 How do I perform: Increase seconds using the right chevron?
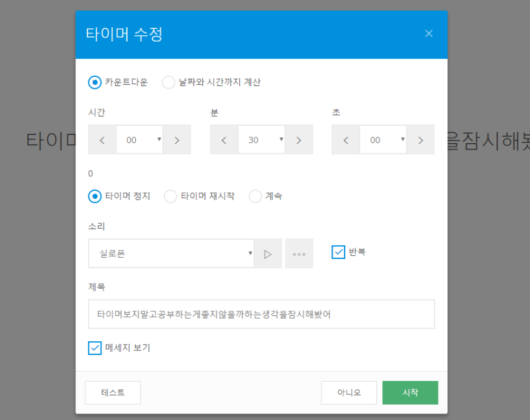click(x=420, y=140)
